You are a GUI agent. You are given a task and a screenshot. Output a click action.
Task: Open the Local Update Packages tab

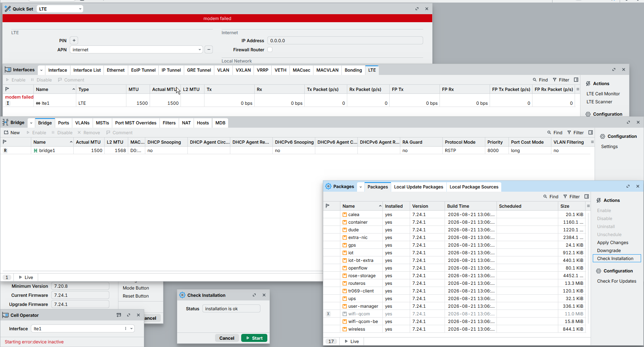pyautogui.click(x=418, y=187)
